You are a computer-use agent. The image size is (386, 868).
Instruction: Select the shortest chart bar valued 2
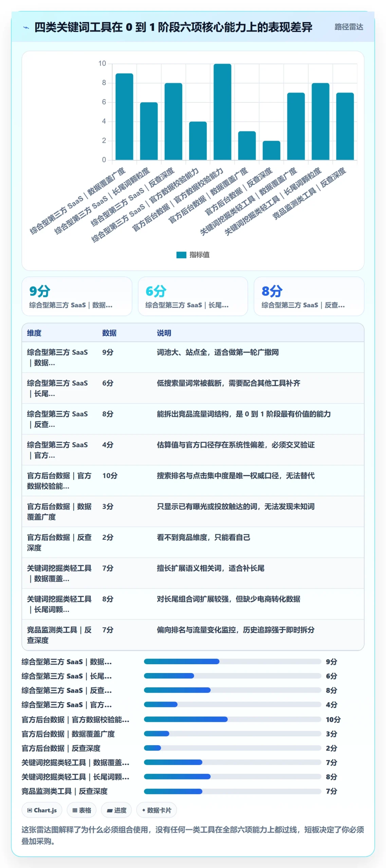[271, 150]
